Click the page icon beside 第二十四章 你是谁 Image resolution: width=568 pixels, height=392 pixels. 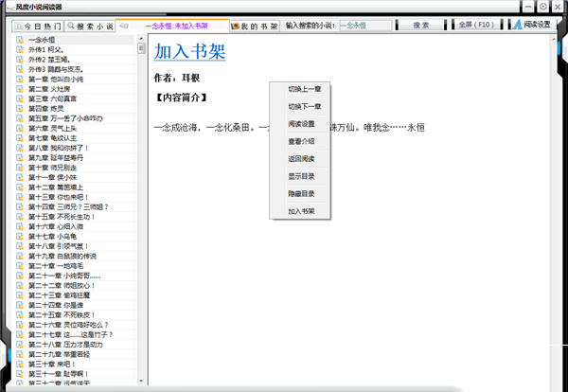click(20, 305)
